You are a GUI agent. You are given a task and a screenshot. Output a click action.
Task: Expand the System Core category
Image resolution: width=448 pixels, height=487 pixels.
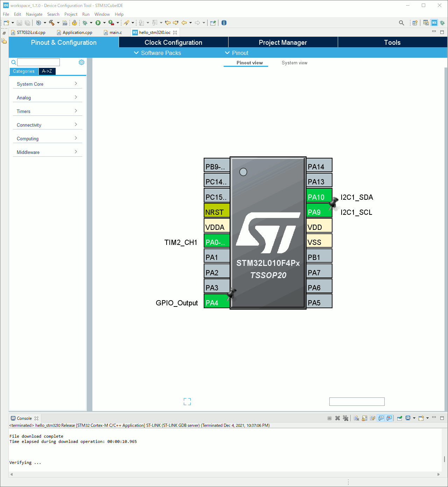47,84
